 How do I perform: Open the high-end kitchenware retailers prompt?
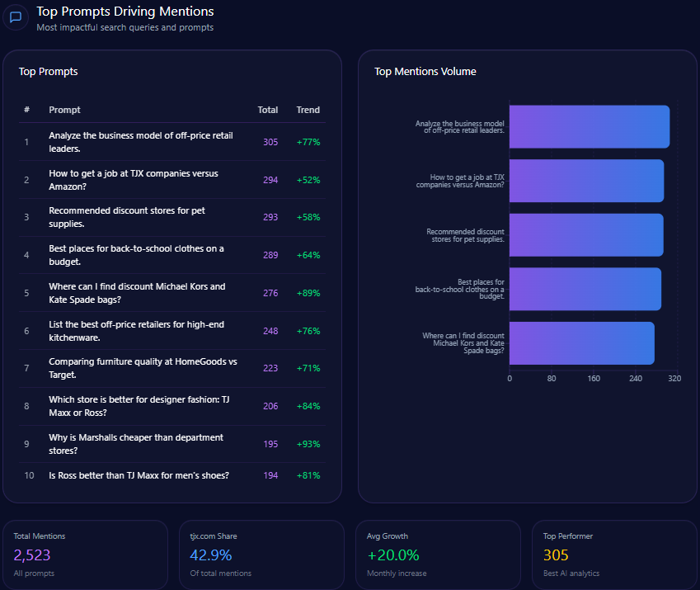(x=137, y=331)
